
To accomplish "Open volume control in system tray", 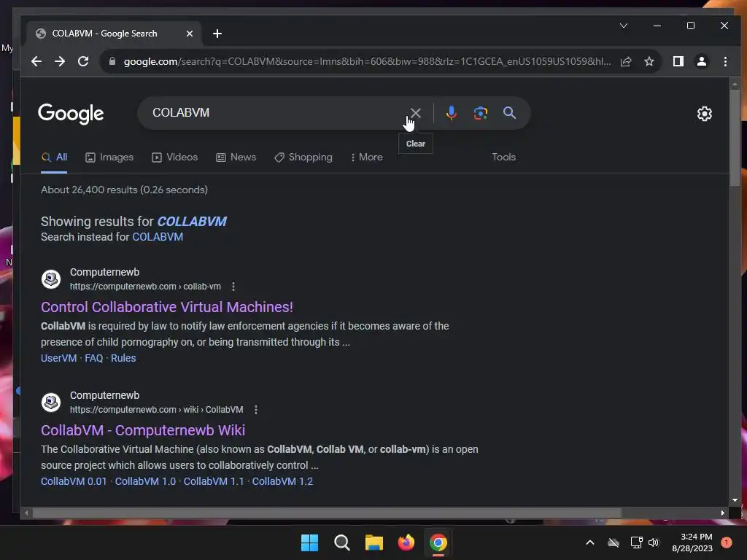I will (654, 542).
